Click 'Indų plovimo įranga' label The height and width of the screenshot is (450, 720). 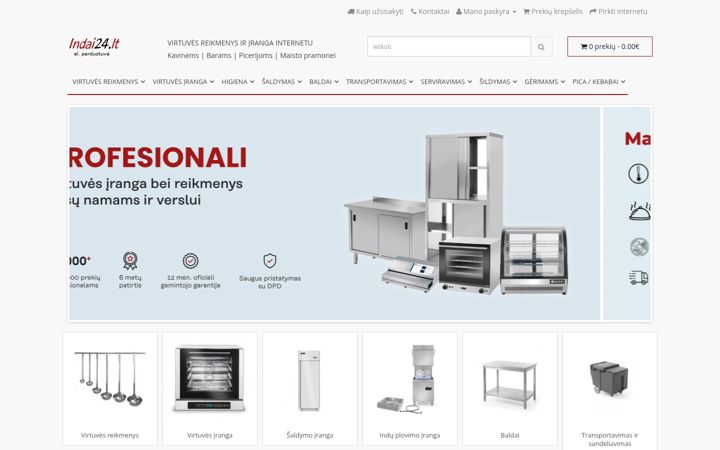410,435
